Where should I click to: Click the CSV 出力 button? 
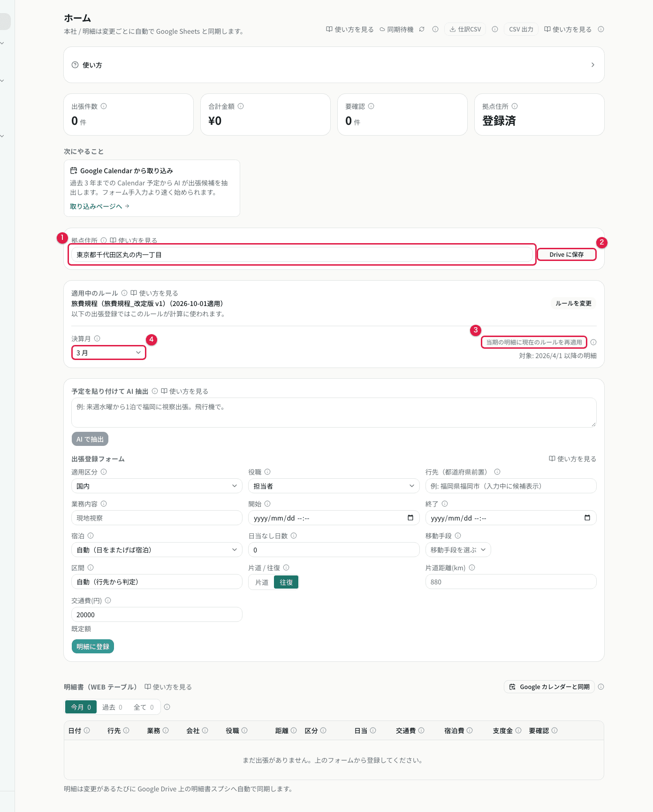[x=521, y=29]
